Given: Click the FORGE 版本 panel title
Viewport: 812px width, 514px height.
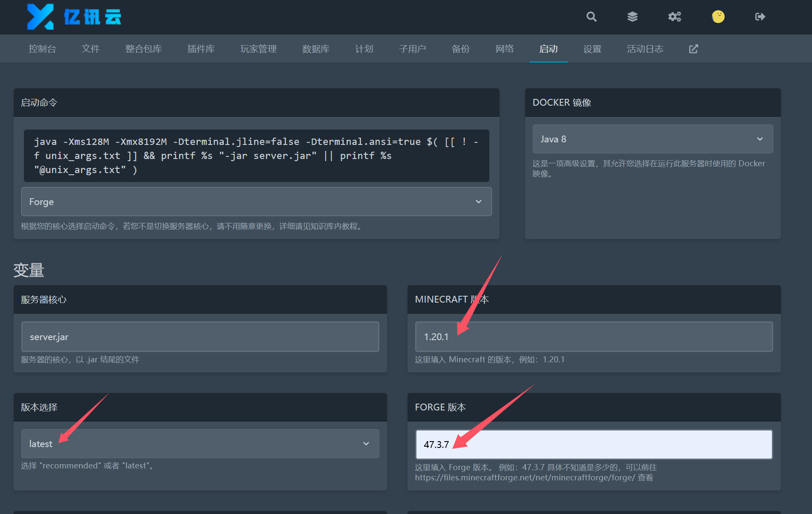Looking at the screenshot, I should (x=440, y=407).
